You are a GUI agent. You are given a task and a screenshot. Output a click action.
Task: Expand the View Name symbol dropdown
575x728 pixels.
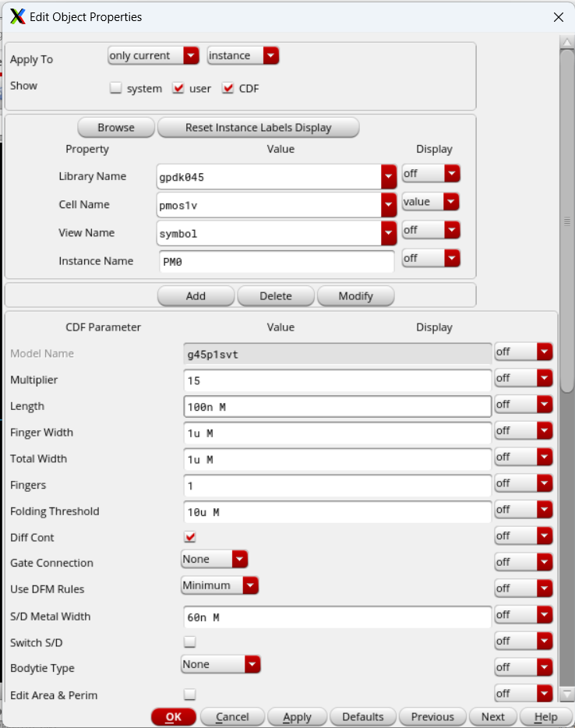click(389, 233)
